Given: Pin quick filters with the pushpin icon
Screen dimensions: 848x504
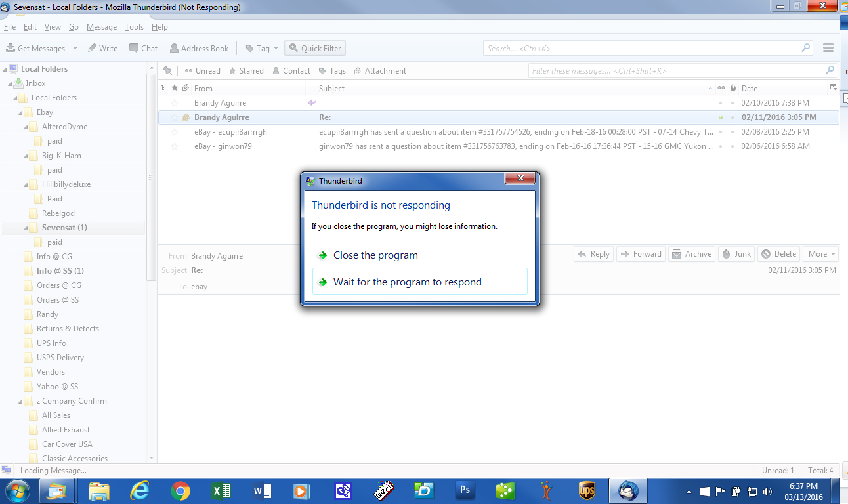Looking at the screenshot, I should [167, 70].
